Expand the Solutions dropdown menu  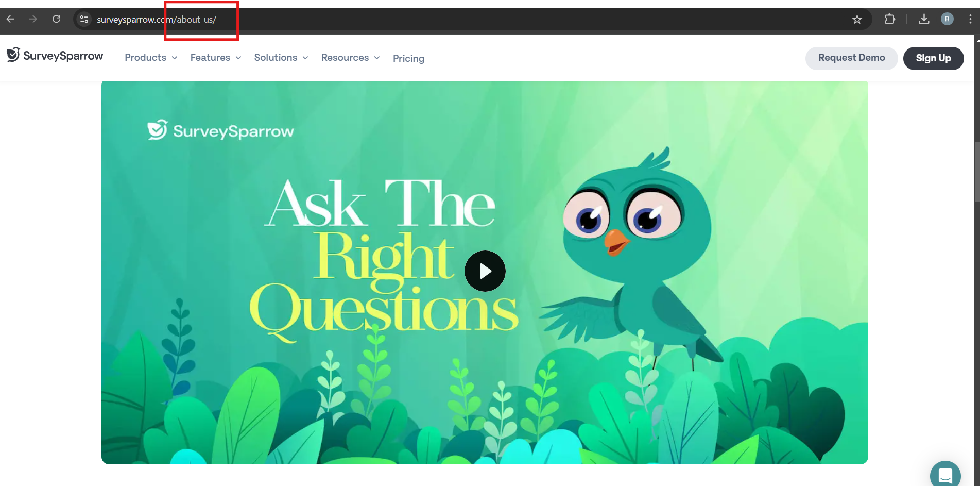pyautogui.click(x=281, y=58)
